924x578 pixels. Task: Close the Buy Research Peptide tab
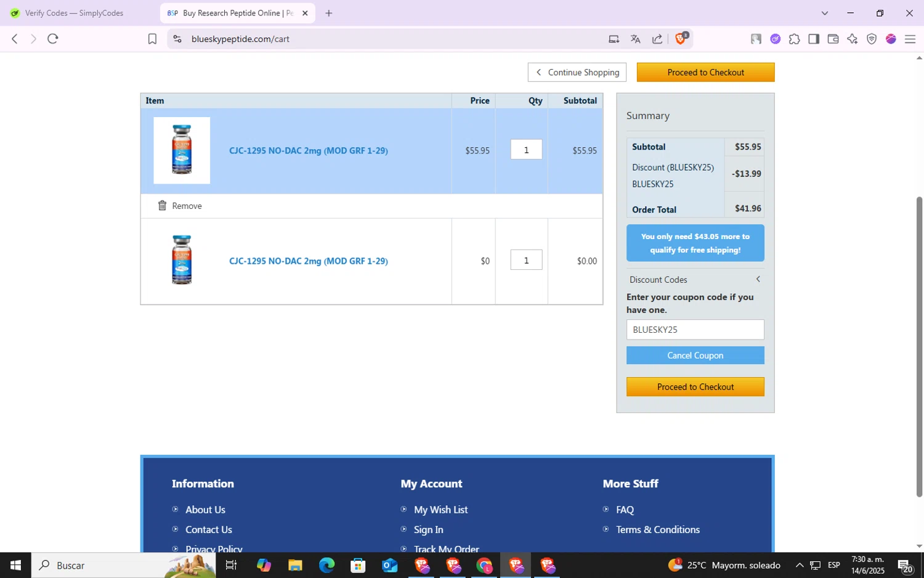coord(305,13)
